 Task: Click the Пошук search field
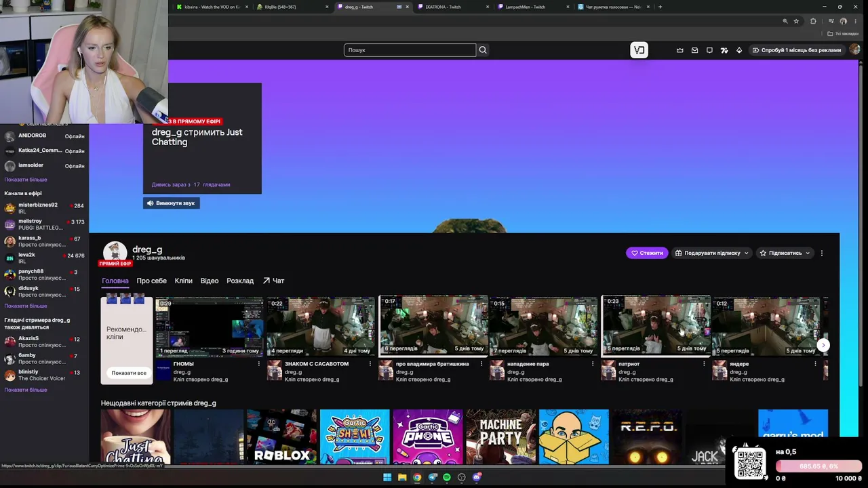[x=410, y=50]
